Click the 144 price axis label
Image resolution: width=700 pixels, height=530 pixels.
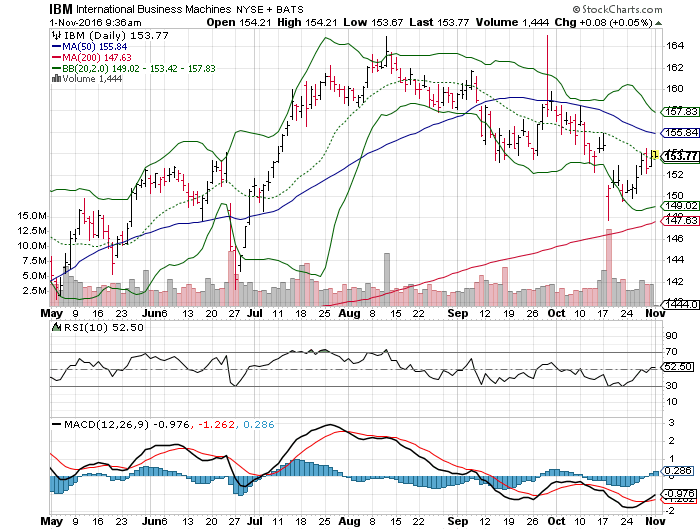[675, 259]
